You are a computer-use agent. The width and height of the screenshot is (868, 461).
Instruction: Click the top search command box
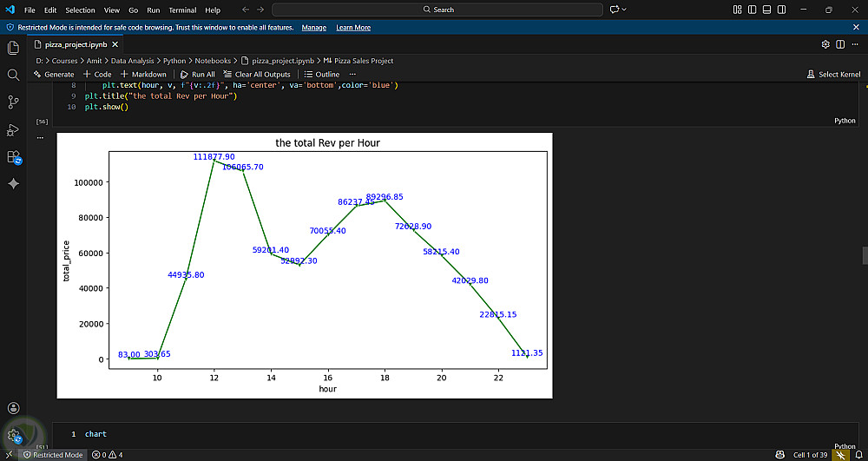tap(437, 10)
